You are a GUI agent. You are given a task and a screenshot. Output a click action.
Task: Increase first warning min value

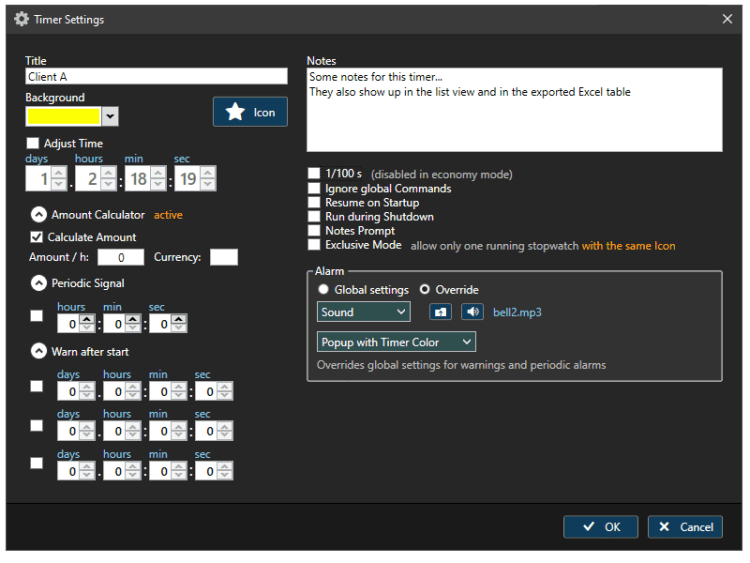pos(178,387)
